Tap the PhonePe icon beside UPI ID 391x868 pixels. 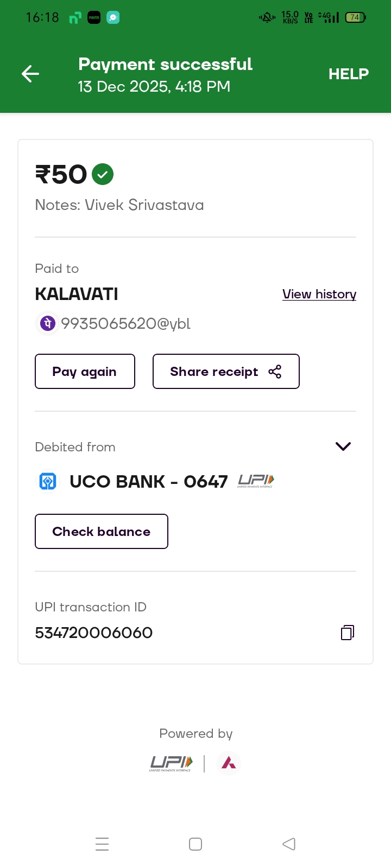click(48, 324)
